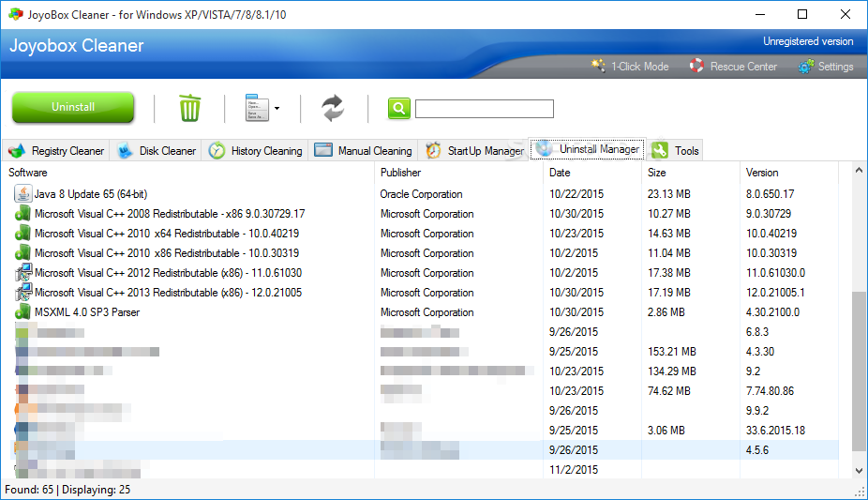
Task: Click the Settings gears icon
Action: click(x=806, y=67)
